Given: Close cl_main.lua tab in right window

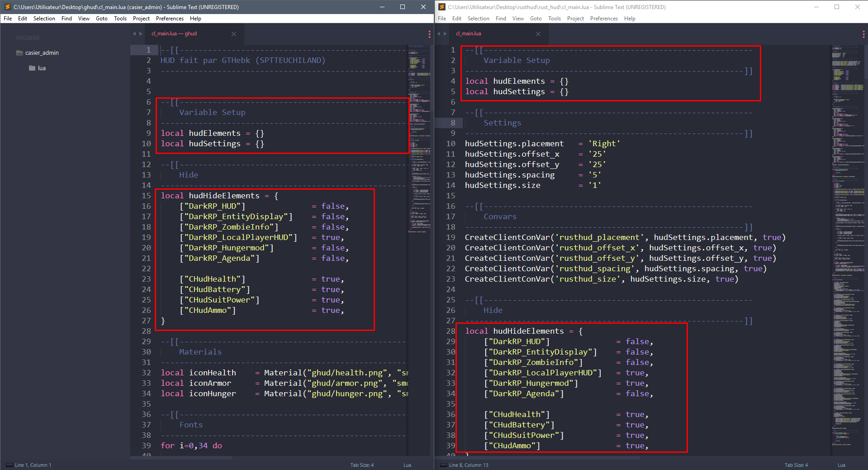Looking at the screenshot, I should pos(538,34).
